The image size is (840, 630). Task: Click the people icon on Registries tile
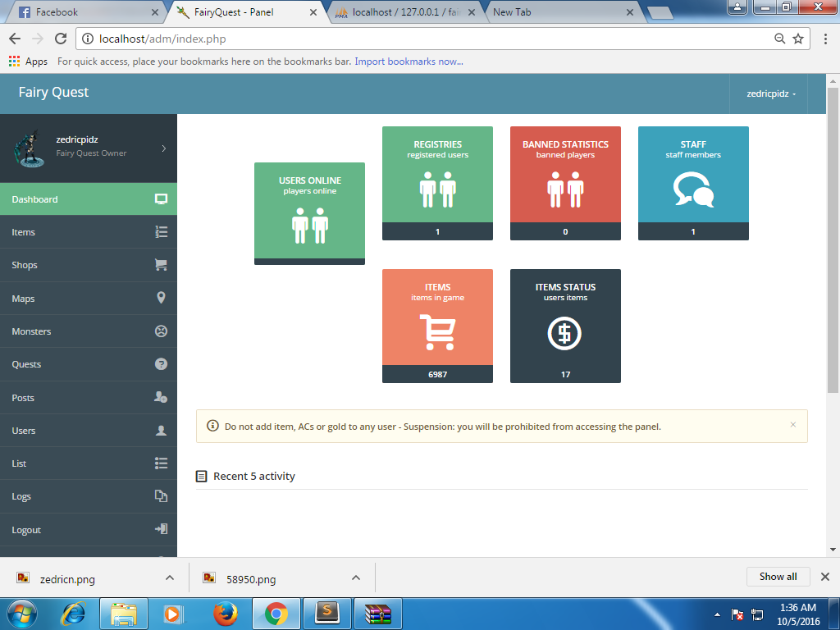click(x=438, y=189)
